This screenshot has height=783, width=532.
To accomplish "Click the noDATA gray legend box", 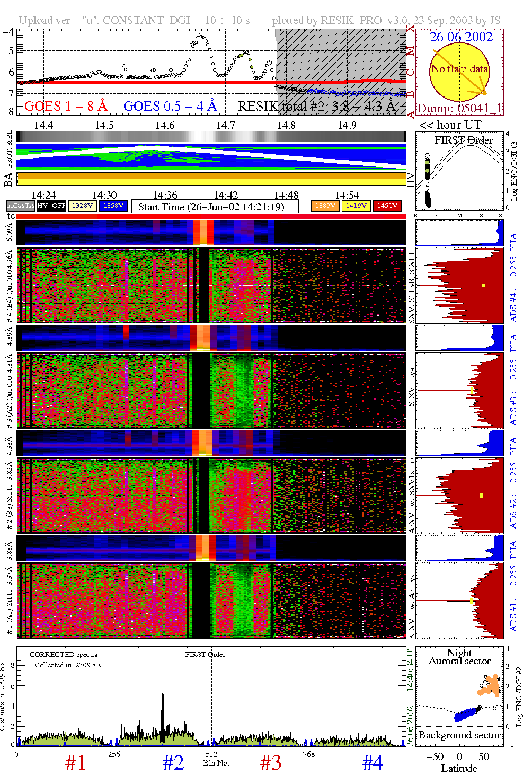I will coord(20,206).
